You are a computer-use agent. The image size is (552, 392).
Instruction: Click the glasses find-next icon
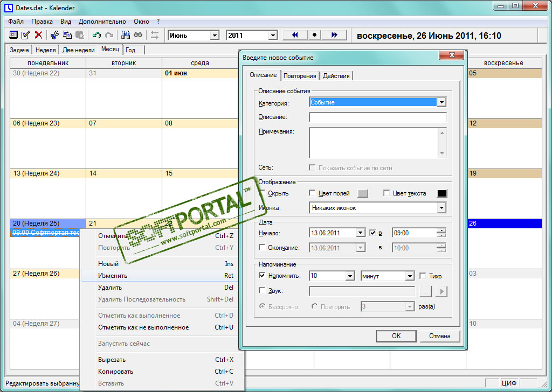138,35
